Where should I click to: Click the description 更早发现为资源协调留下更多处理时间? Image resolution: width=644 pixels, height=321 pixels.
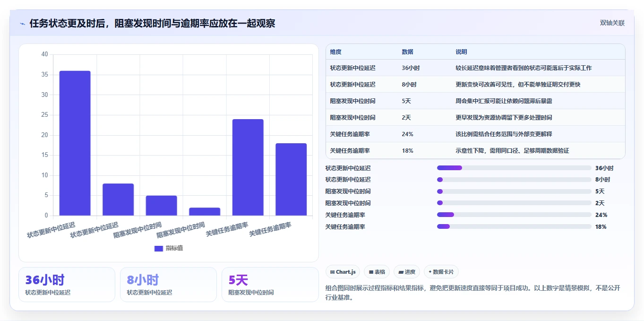coord(504,118)
